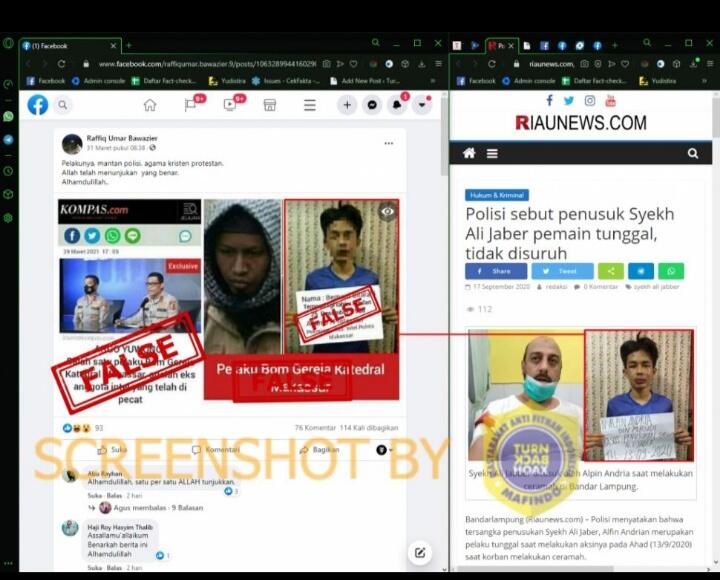Image resolution: width=720 pixels, height=580 pixels.
Task: Open Facebook Pages flag icon
Action: [190, 105]
